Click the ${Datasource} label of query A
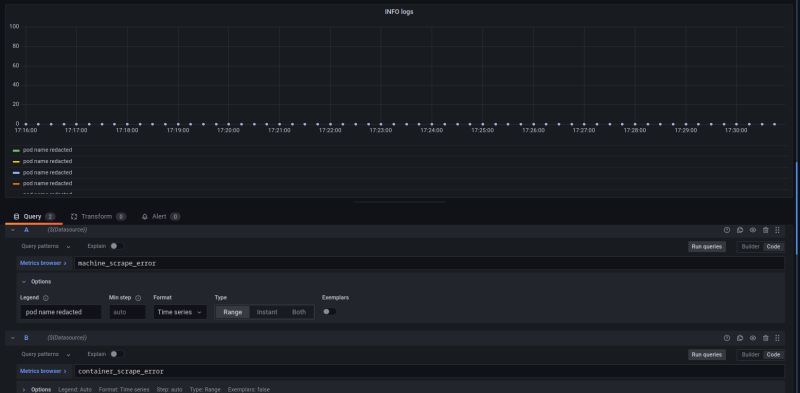Image resolution: width=800 pixels, height=393 pixels. (x=67, y=230)
